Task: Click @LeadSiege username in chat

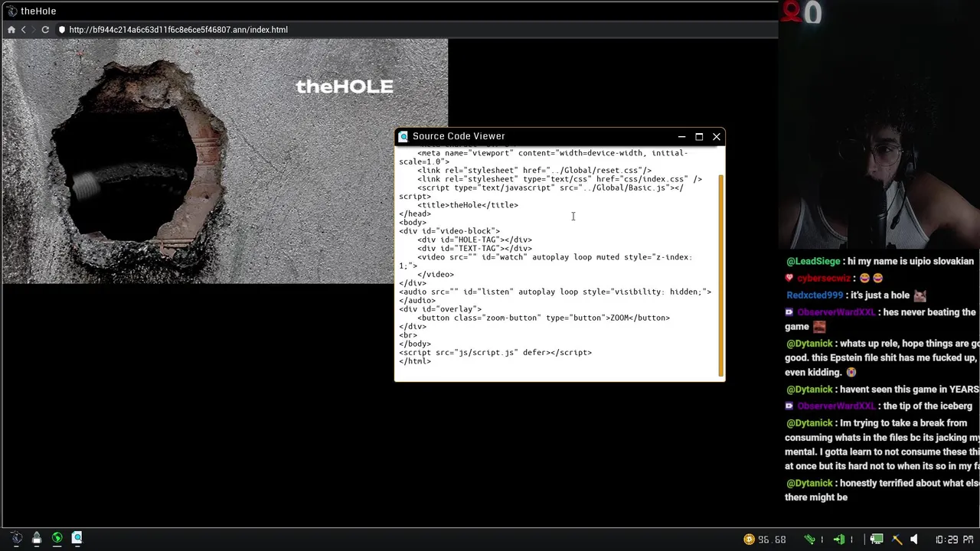Action: 813,262
